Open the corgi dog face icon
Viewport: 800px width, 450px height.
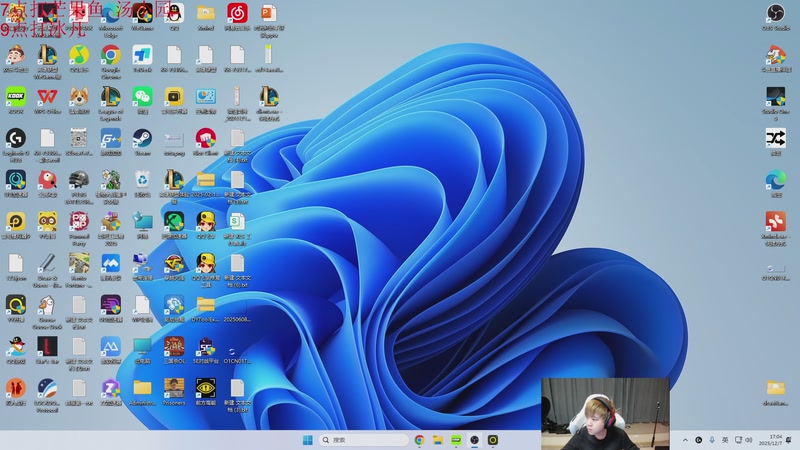[x=79, y=97]
